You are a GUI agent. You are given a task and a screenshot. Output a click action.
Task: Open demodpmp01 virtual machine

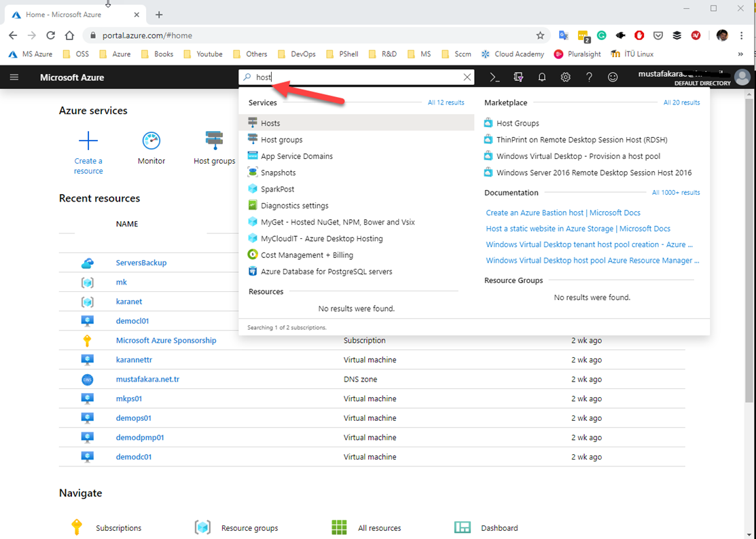point(140,437)
